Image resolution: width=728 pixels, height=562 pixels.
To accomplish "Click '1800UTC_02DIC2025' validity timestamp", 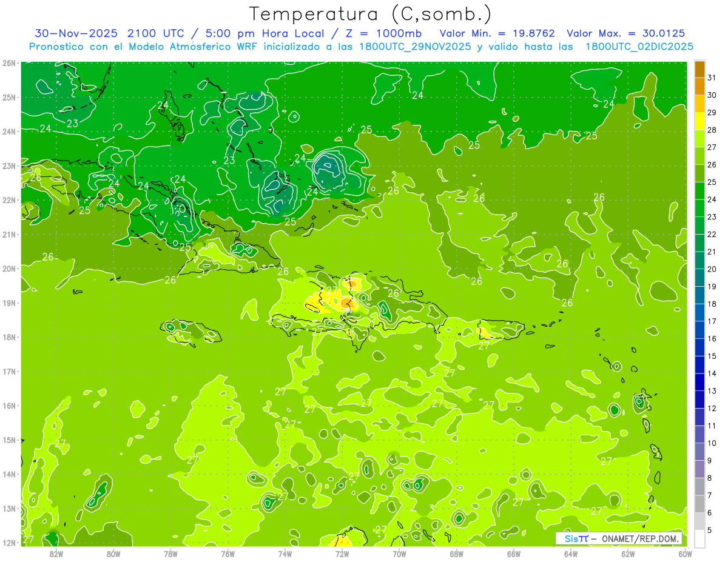I will 639,47.
